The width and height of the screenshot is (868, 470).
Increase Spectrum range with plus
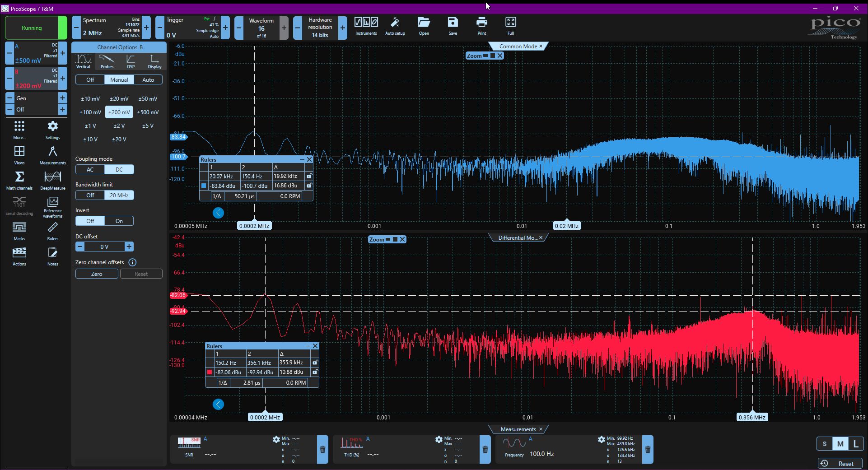point(146,28)
